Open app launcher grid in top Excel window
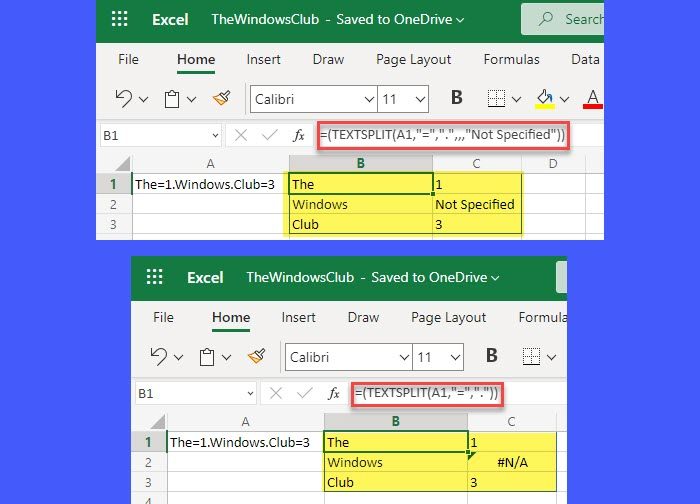The height and width of the screenshot is (504, 700). pyautogui.click(x=120, y=19)
